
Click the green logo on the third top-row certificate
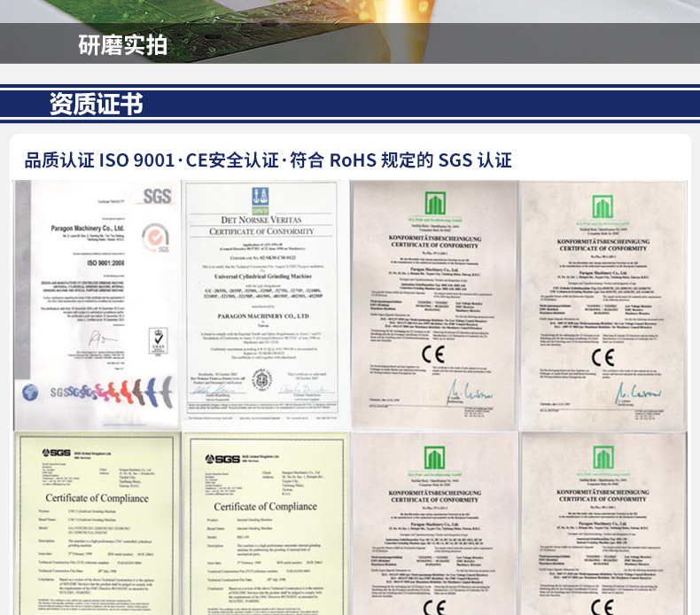click(x=433, y=204)
